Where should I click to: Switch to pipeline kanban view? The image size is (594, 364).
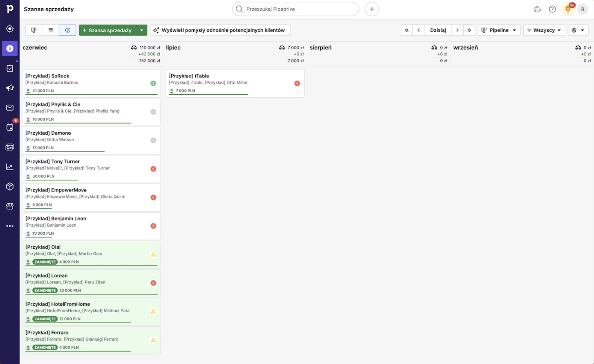click(x=34, y=30)
